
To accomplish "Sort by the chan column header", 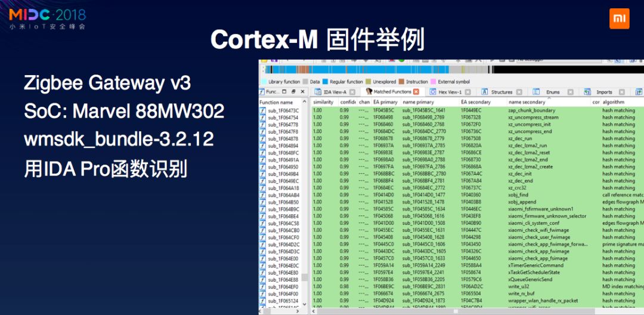I will 364,102.
